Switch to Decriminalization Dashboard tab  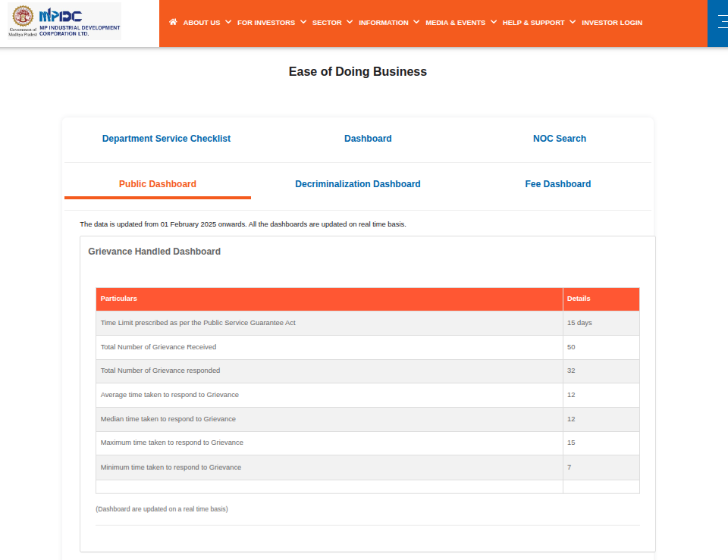pos(357,184)
